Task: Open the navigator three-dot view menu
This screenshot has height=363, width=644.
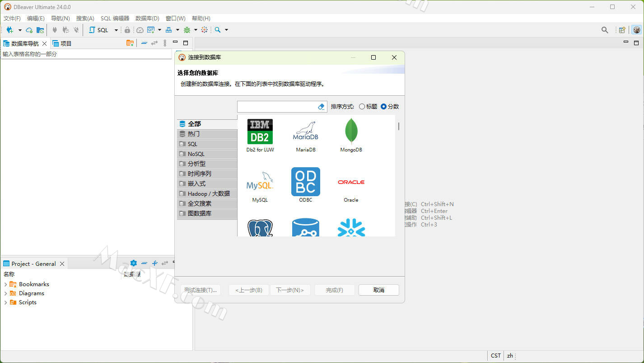Action: tap(165, 43)
